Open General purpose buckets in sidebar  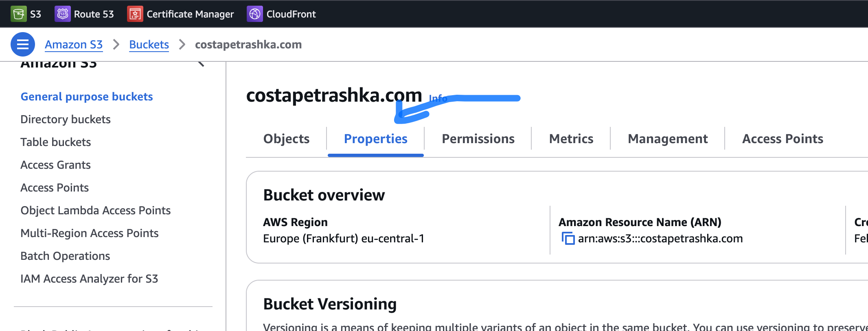87,97
